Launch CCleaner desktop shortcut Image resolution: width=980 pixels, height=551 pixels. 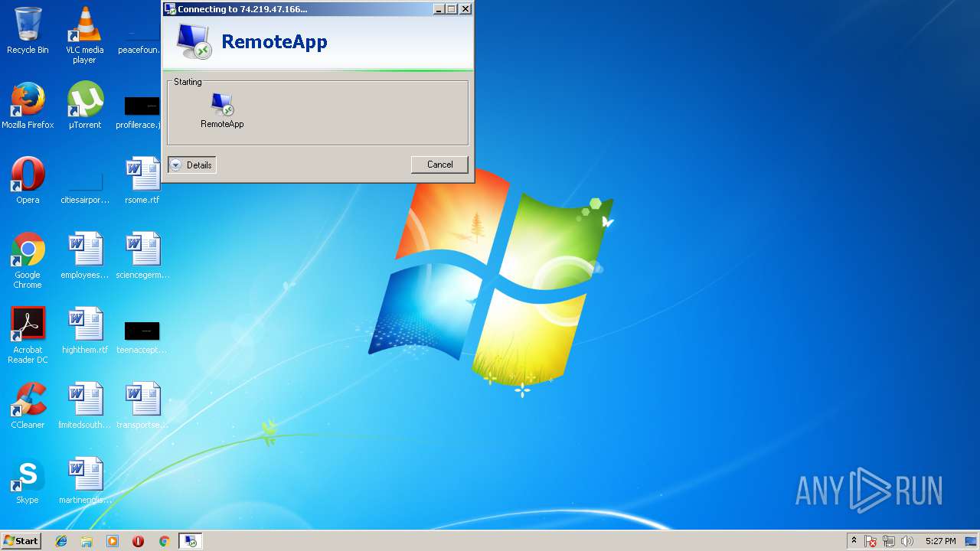(28, 406)
